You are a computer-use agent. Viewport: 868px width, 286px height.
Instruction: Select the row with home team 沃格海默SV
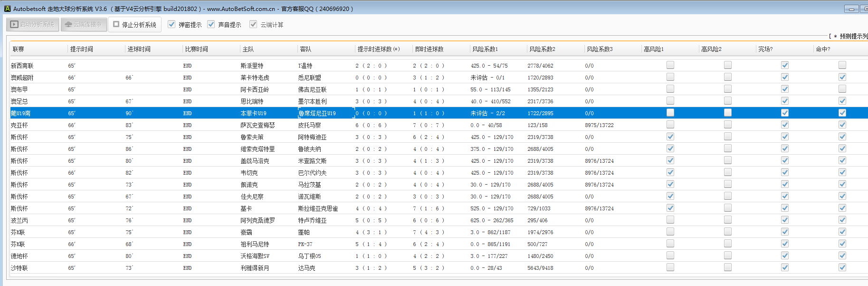pyautogui.click(x=255, y=256)
